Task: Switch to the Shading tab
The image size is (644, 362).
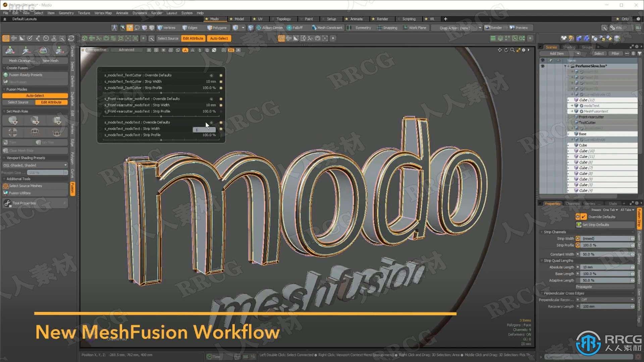Action: coord(569,47)
